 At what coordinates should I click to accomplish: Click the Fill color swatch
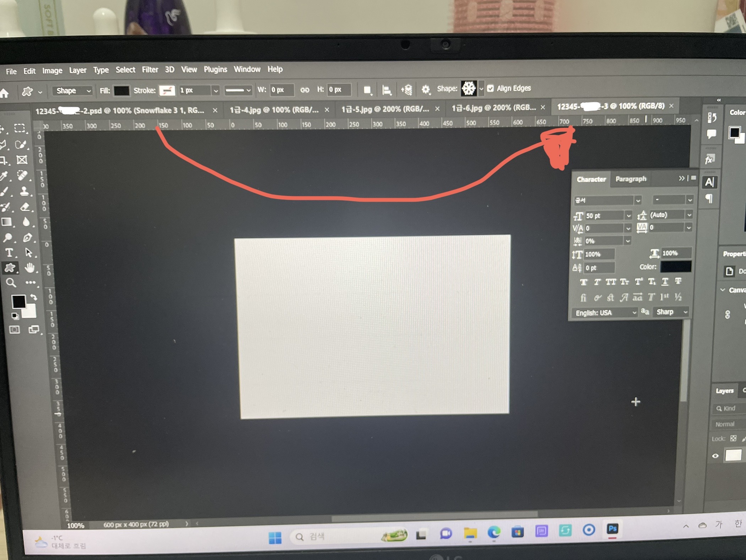pos(121,91)
